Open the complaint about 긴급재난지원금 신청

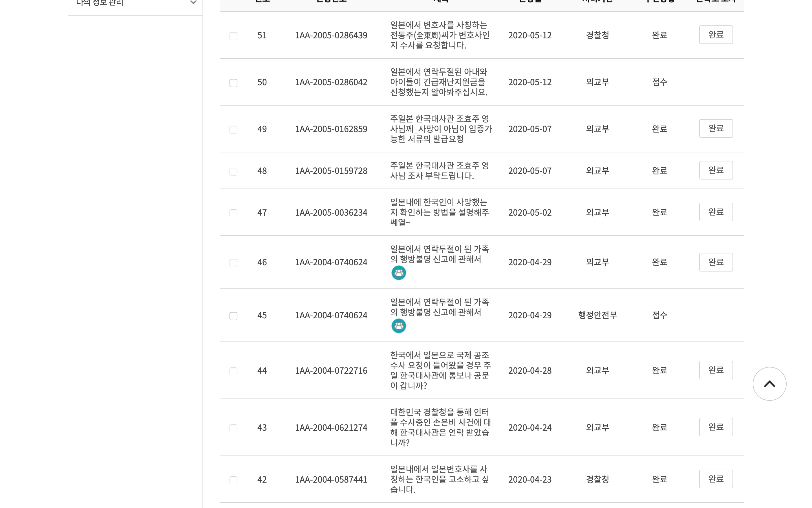pos(439,82)
